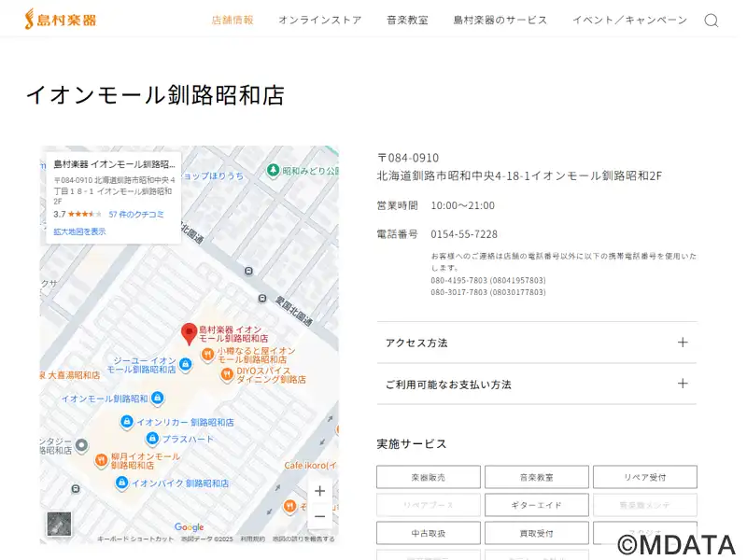Open the オンラインストア menu item
The width and height of the screenshot is (747, 560).
click(320, 20)
